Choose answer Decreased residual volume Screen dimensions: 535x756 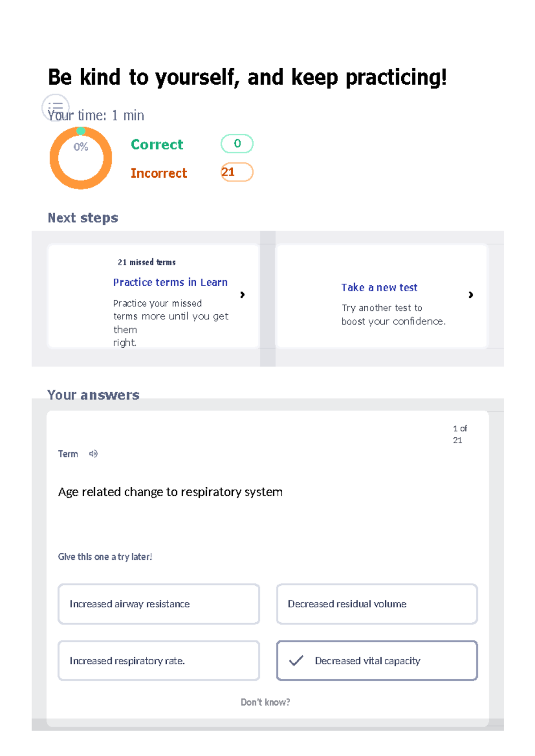tap(377, 604)
